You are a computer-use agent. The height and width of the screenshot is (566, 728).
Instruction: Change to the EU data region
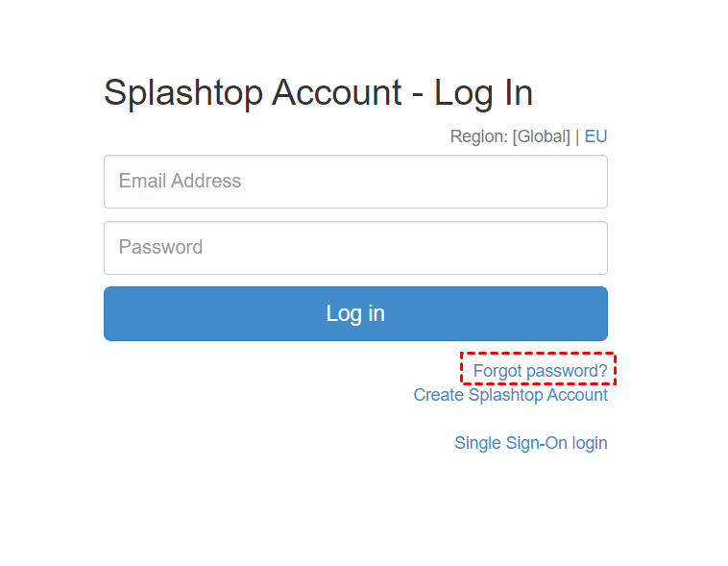(595, 136)
